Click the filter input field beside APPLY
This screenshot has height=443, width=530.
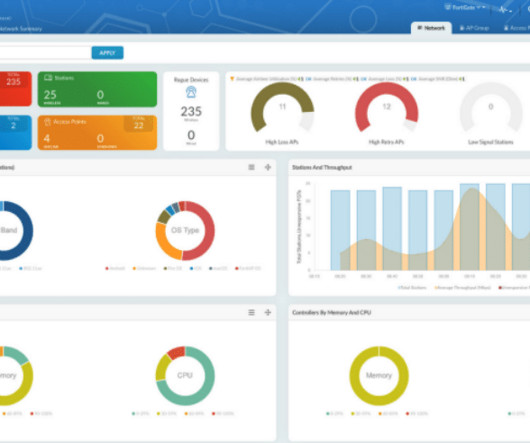[45, 53]
